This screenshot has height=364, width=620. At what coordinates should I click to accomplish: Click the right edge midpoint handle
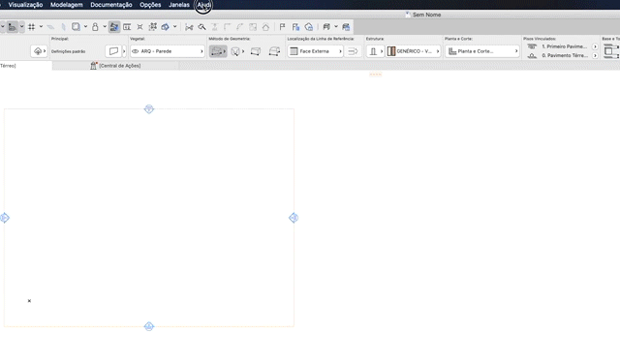point(294,218)
